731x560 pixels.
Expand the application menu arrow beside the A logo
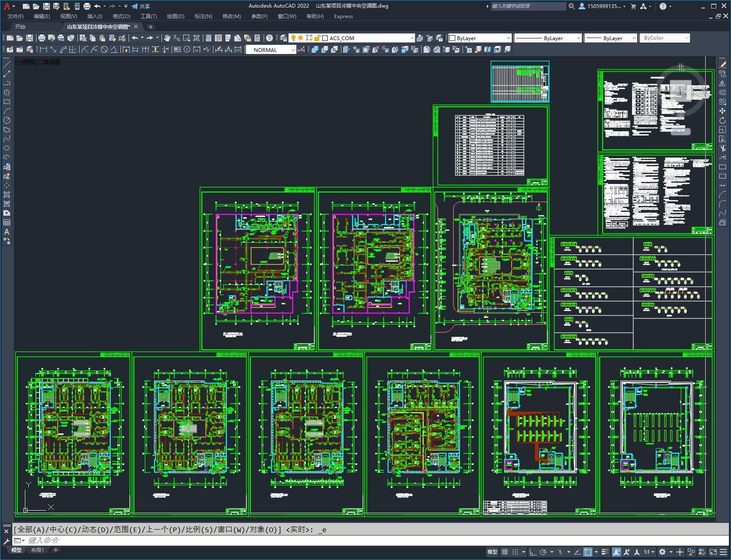[x=14, y=6]
